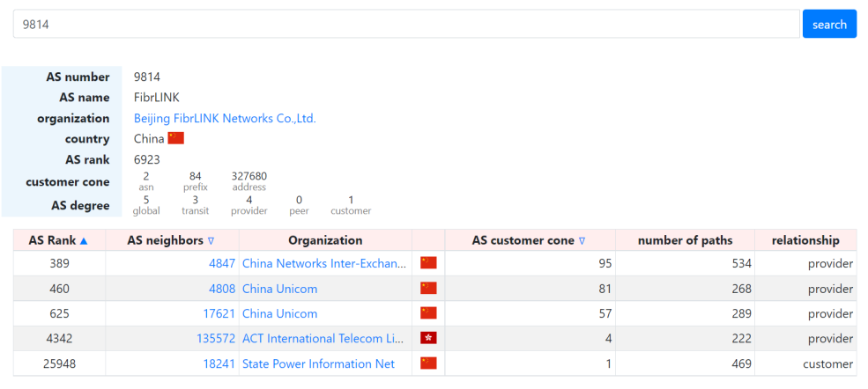
Task: Sort by the AS neighbors triangle icon
Action: point(211,241)
